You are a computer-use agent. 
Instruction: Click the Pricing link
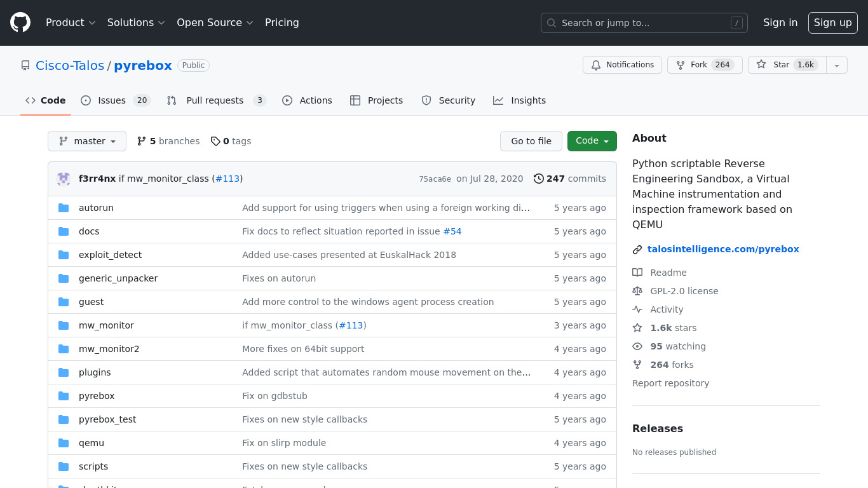point(282,23)
